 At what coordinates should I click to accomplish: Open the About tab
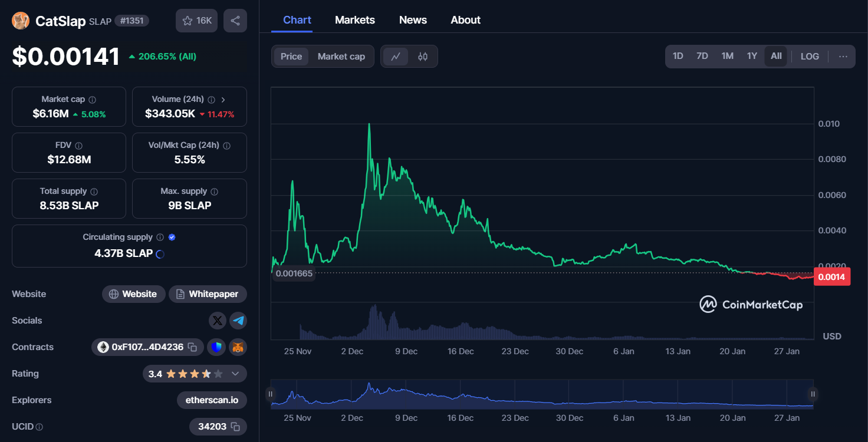pyautogui.click(x=466, y=20)
